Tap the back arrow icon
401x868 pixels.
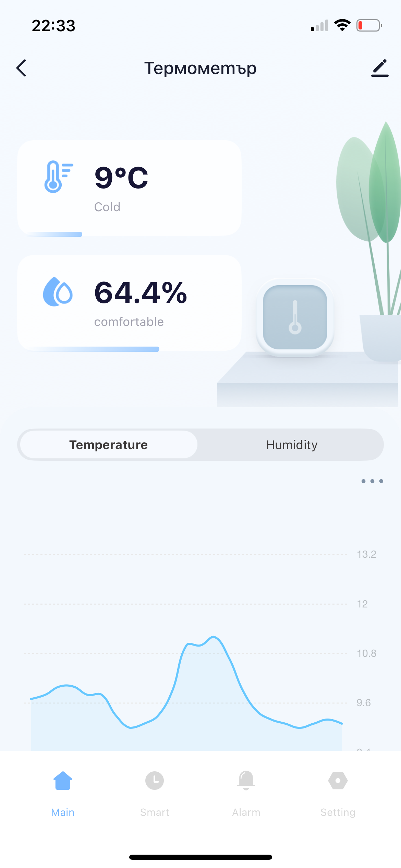(21, 68)
